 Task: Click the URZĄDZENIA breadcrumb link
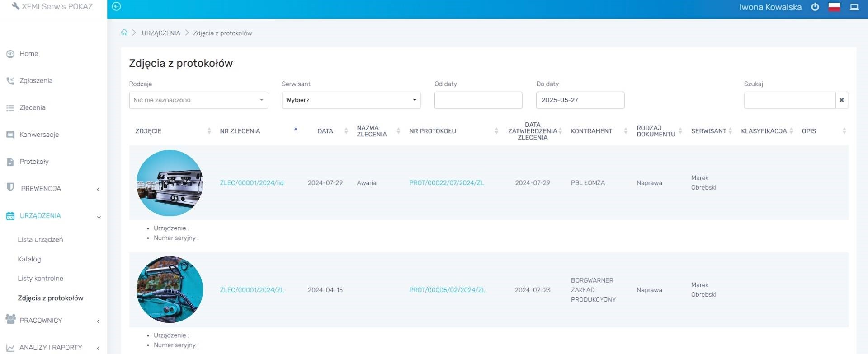click(161, 33)
